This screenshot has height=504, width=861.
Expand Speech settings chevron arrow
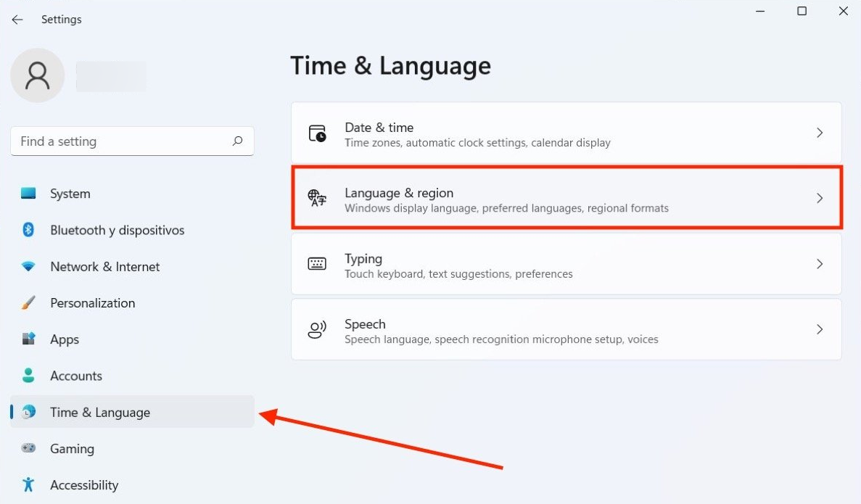(x=820, y=329)
